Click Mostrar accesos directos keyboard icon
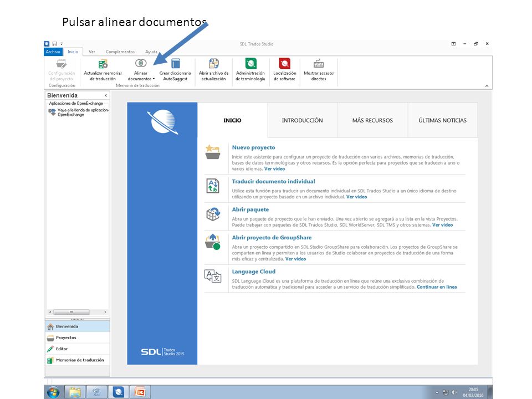This screenshot has height=399, width=532. (319, 63)
